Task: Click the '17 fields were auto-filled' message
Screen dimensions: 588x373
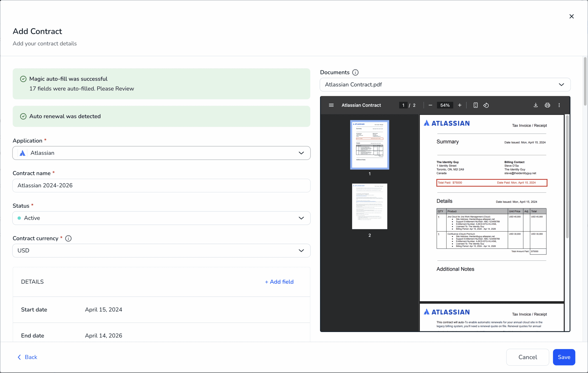Action: tap(82, 89)
